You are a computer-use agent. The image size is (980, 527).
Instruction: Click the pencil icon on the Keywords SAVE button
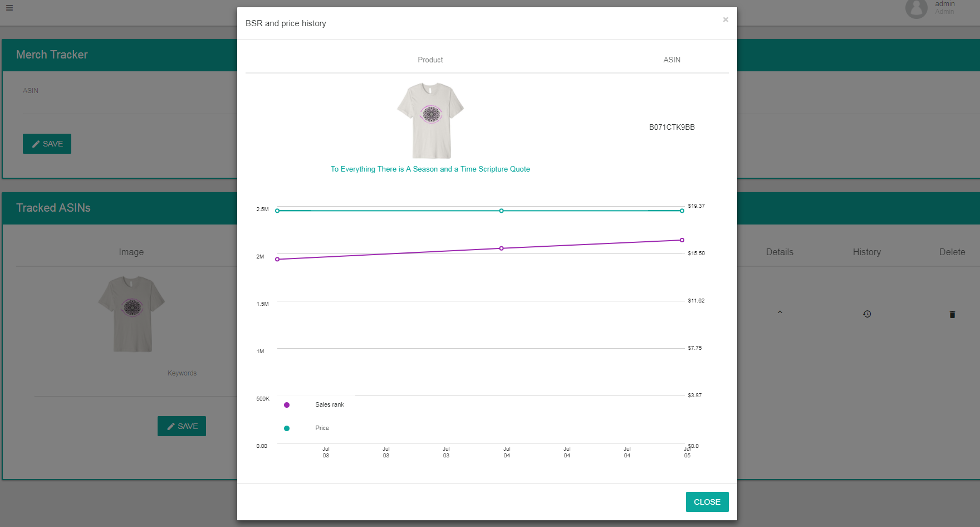point(171,426)
